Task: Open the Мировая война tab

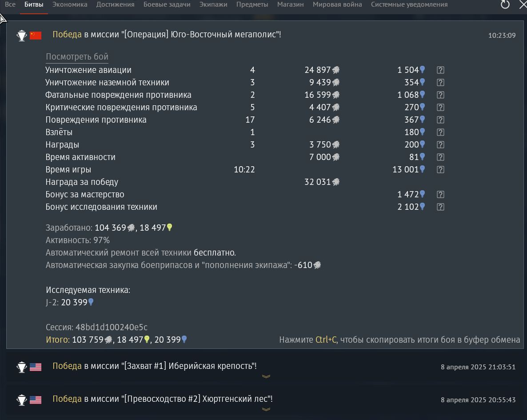Action: pyautogui.click(x=337, y=5)
